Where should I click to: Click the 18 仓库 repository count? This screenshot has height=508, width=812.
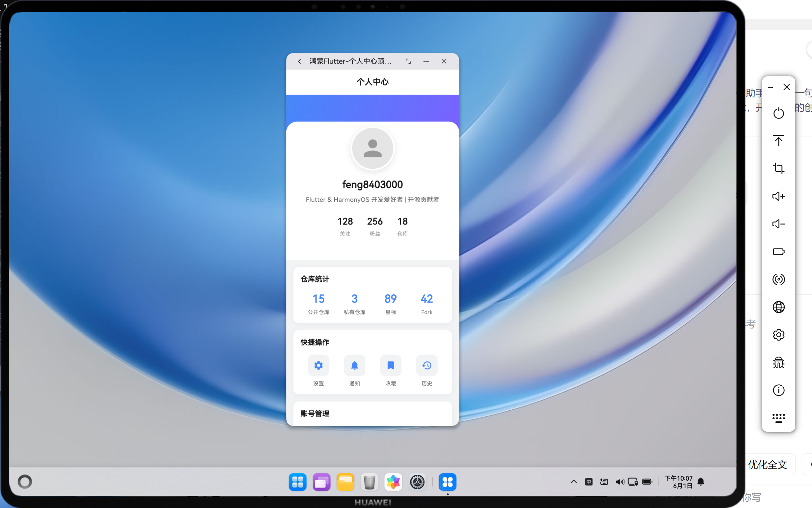coord(402,226)
